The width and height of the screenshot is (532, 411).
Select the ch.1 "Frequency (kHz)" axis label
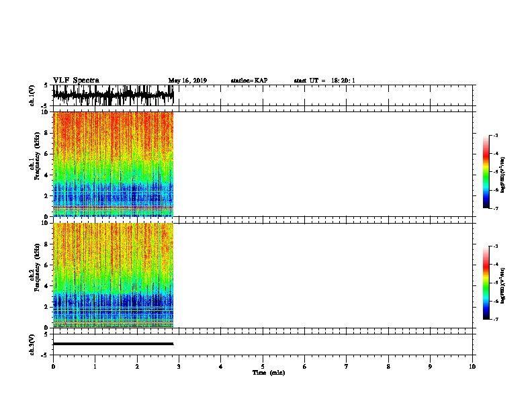[x=37, y=156]
